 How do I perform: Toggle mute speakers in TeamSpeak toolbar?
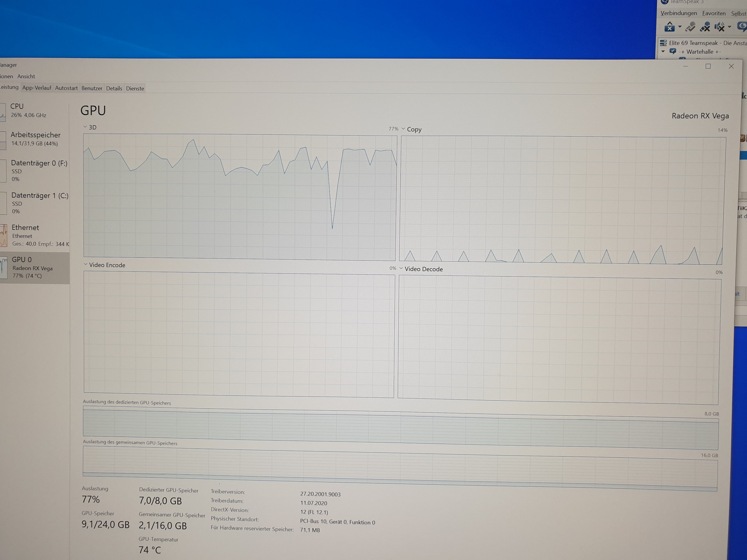[719, 27]
